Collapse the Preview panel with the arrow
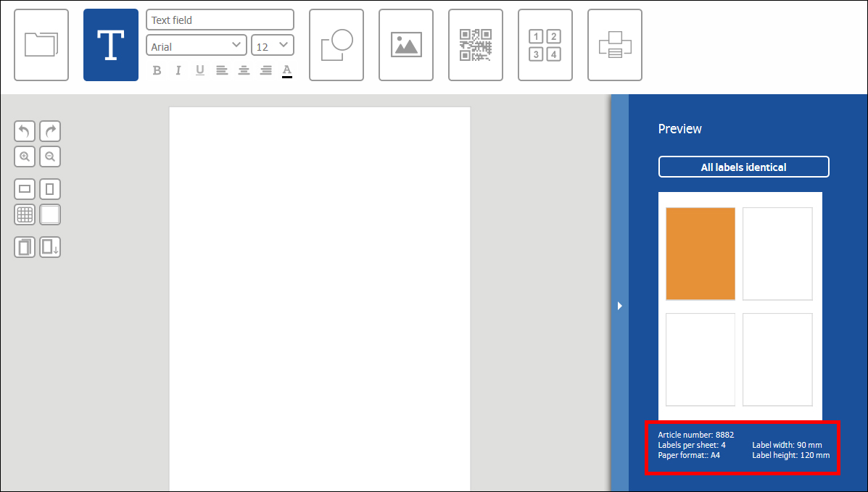Viewport: 868px width, 492px height. [x=619, y=306]
